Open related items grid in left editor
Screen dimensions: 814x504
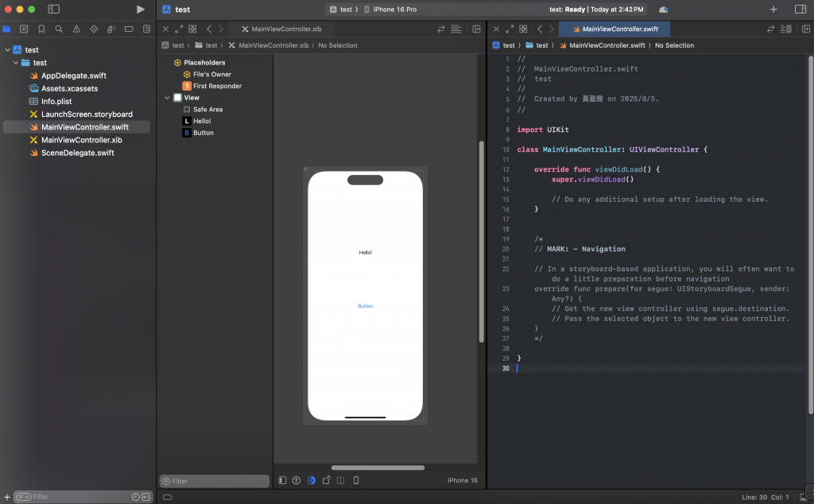(x=192, y=29)
